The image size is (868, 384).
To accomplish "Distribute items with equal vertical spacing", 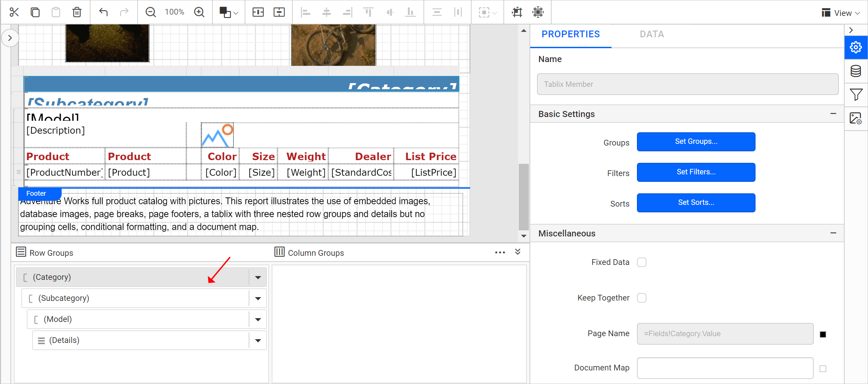I will click(437, 12).
